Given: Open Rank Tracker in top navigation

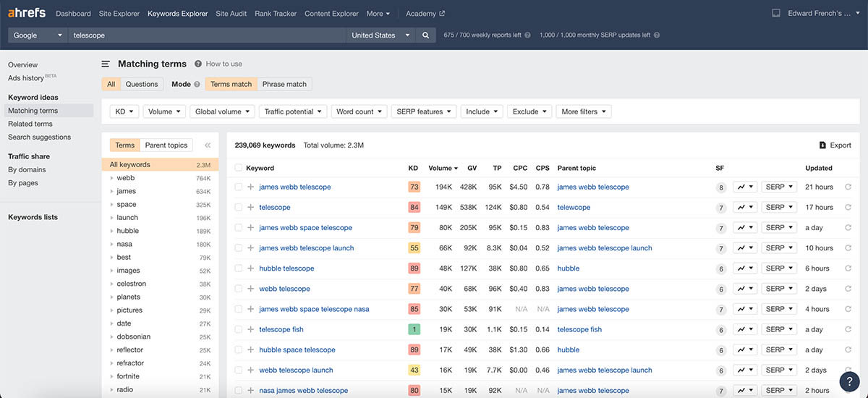Looking at the screenshot, I should point(275,14).
